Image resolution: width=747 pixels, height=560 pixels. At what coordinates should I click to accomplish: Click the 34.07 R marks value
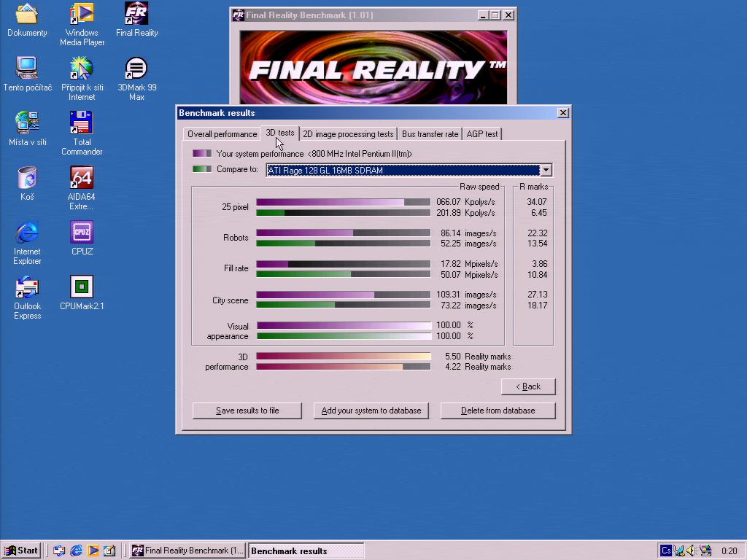point(537,202)
